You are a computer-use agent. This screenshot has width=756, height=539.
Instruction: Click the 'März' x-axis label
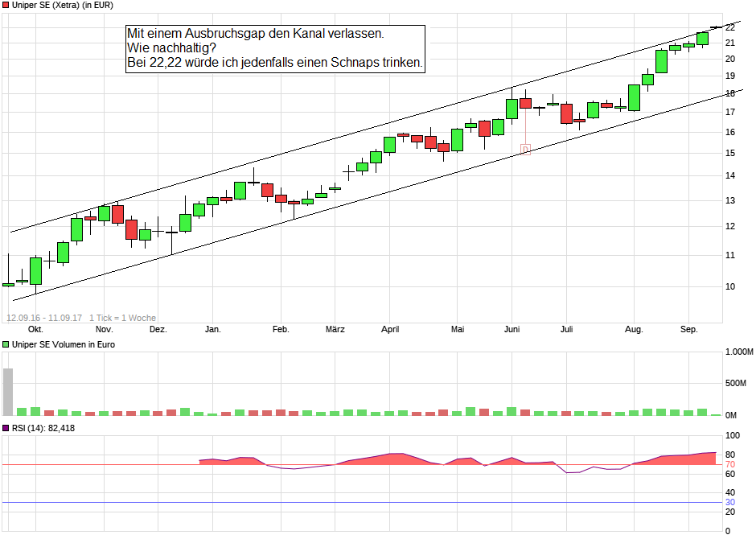(x=335, y=329)
